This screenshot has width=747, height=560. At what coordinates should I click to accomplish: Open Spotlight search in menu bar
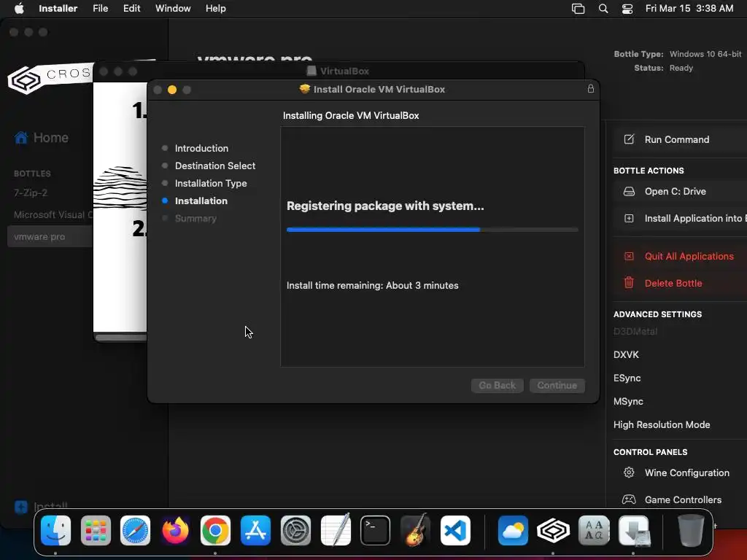coord(603,9)
